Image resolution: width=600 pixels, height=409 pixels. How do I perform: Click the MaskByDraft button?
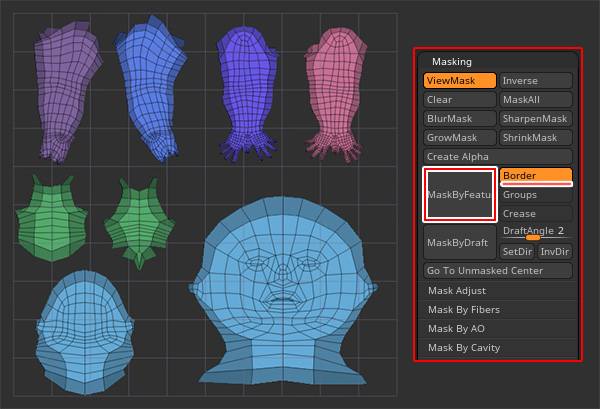pos(459,242)
